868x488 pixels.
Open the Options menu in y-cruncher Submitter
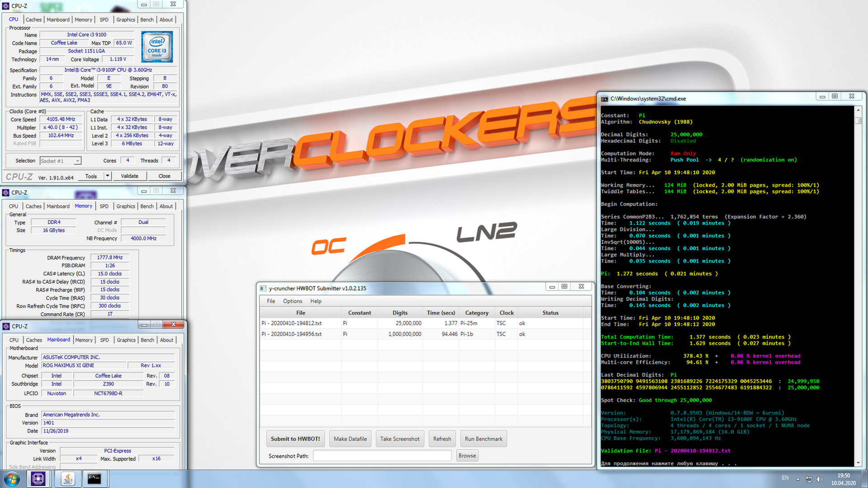[x=292, y=301]
